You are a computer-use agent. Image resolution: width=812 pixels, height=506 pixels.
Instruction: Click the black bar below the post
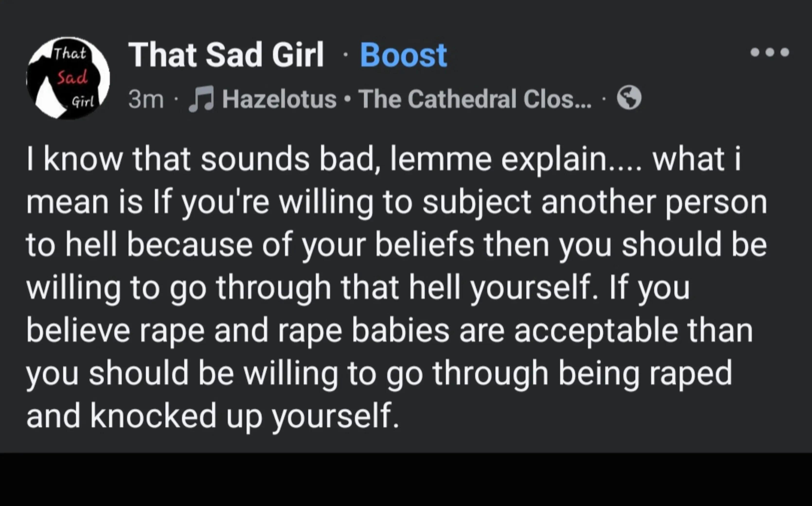(406, 479)
